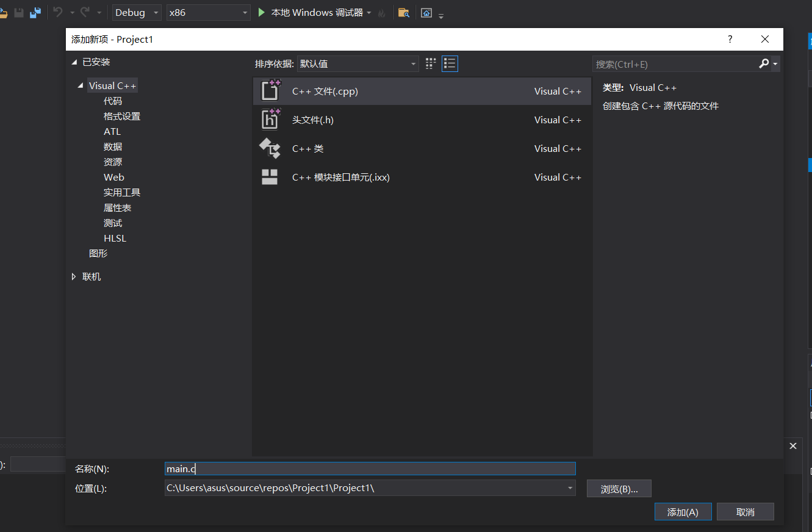Select the HLSL category
The image size is (812, 532).
tap(115, 239)
